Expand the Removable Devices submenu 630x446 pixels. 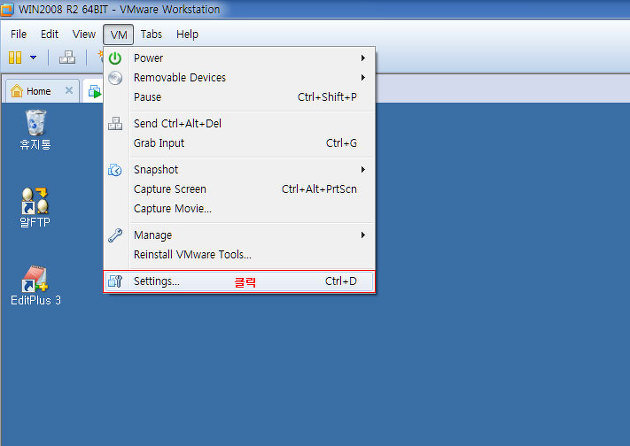coord(239,78)
